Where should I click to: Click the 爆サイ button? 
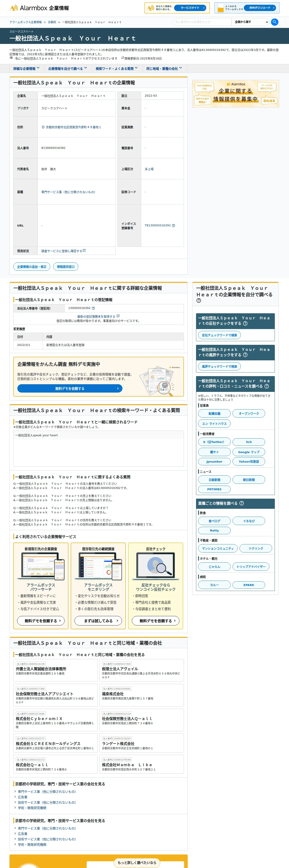click(x=214, y=452)
